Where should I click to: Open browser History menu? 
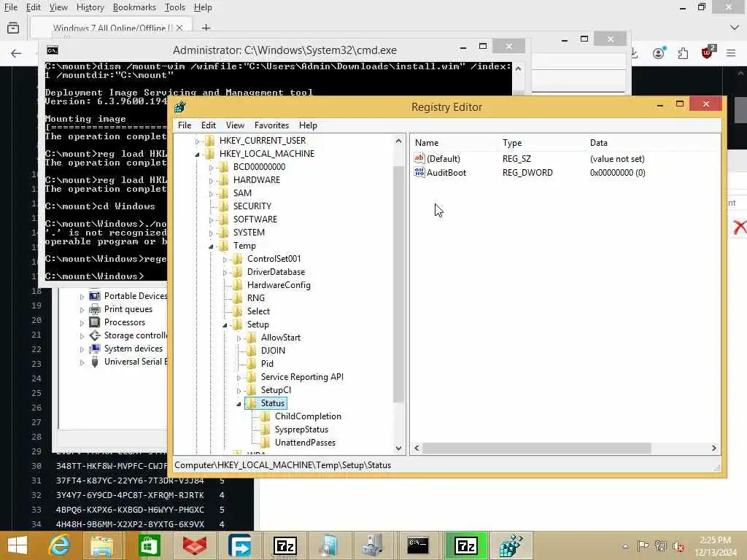(x=90, y=7)
